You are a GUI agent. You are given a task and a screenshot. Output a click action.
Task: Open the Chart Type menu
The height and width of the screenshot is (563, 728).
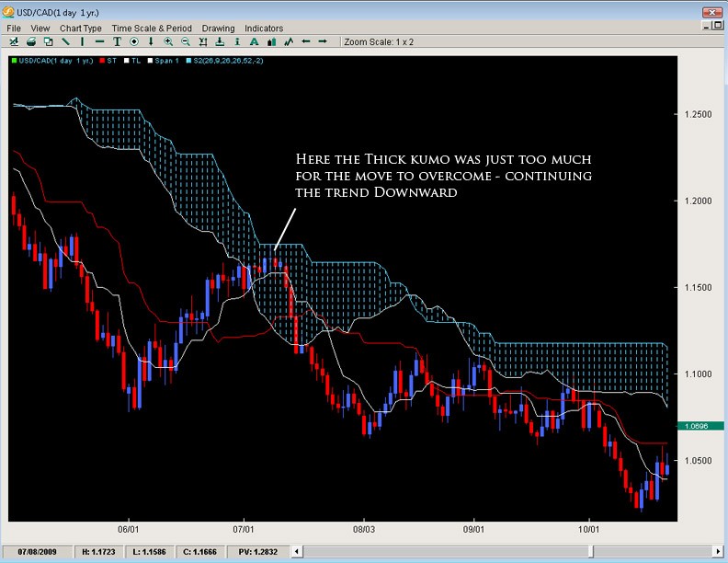point(80,29)
